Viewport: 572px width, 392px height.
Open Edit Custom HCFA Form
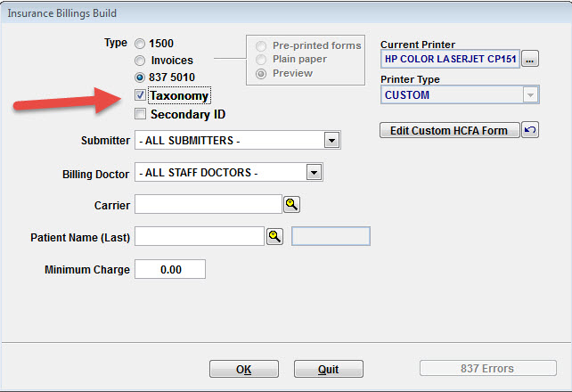click(x=449, y=130)
